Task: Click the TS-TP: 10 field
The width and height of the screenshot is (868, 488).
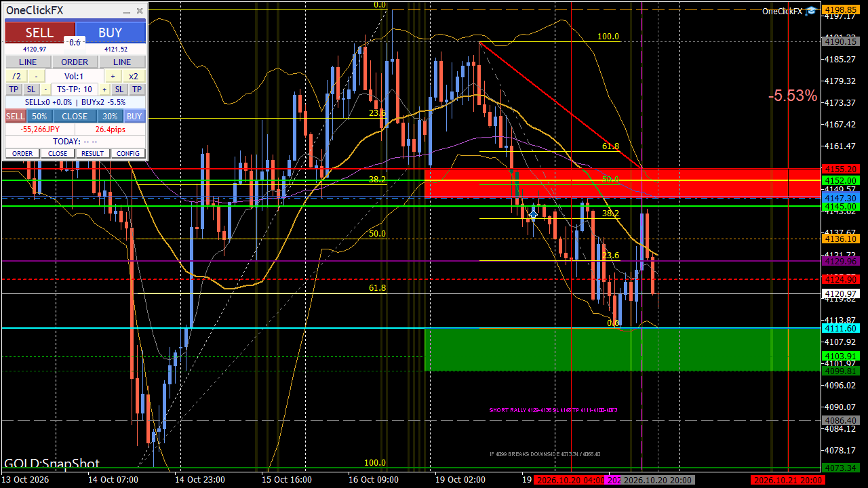Action: tap(75, 89)
